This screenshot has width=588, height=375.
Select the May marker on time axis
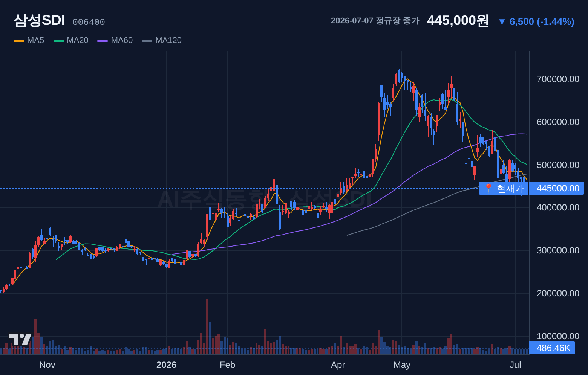[402, 365]
